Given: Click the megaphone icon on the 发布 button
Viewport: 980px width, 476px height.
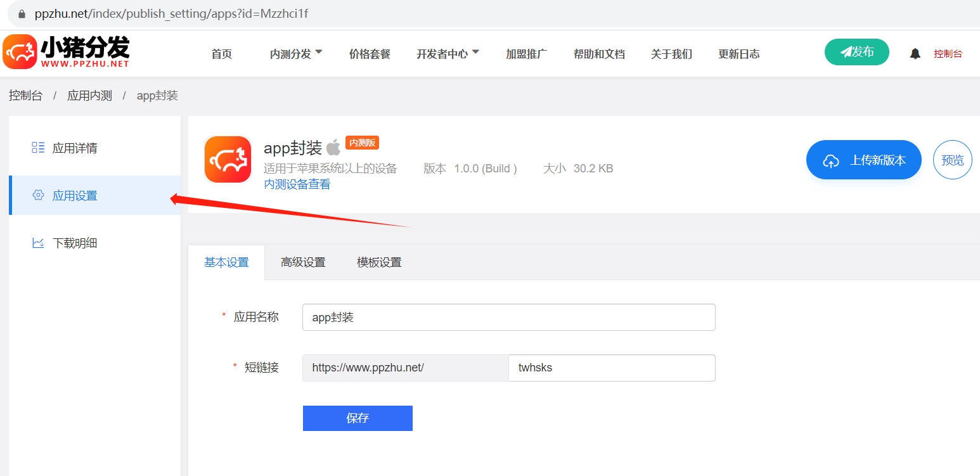Looking at the screenshot, I should [x=847, y=52].
